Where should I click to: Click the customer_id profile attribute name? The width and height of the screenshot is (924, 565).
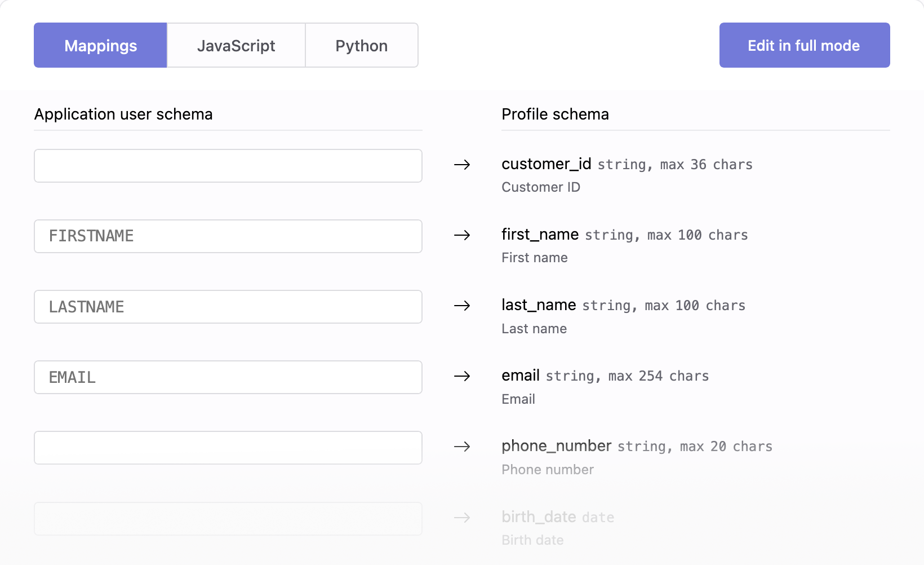coord(546,164)
